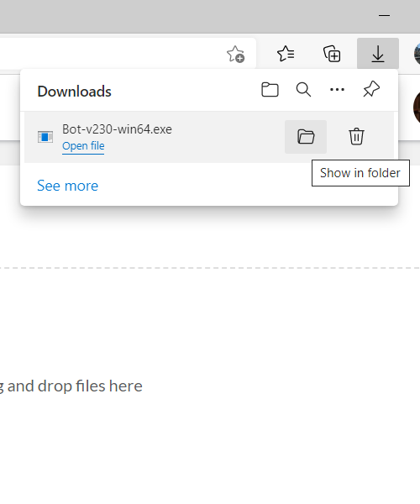This screenshot has height=504, width=420.
Task: Show Bot-v230-win64.exe in folder
Action: pos(306,137)
